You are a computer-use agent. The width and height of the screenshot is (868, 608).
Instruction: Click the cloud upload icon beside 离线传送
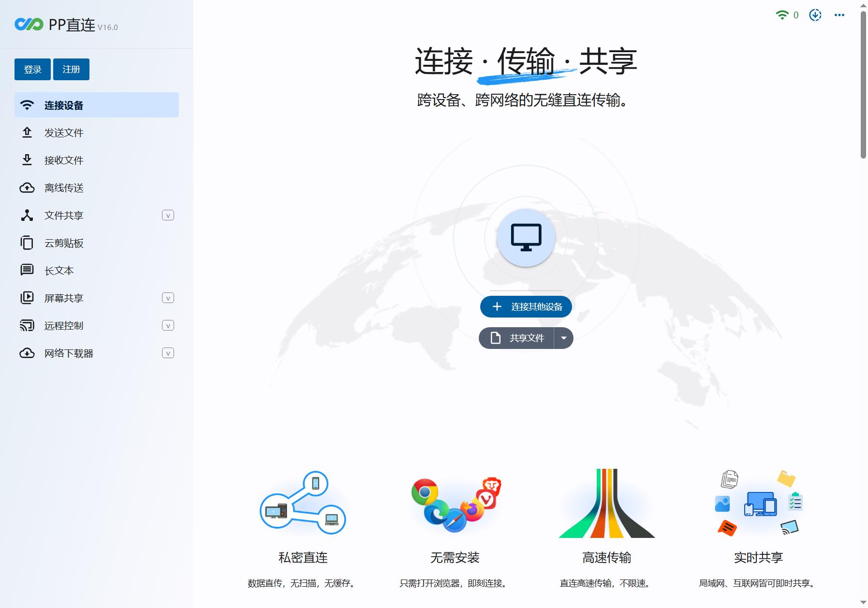[27, 188]
